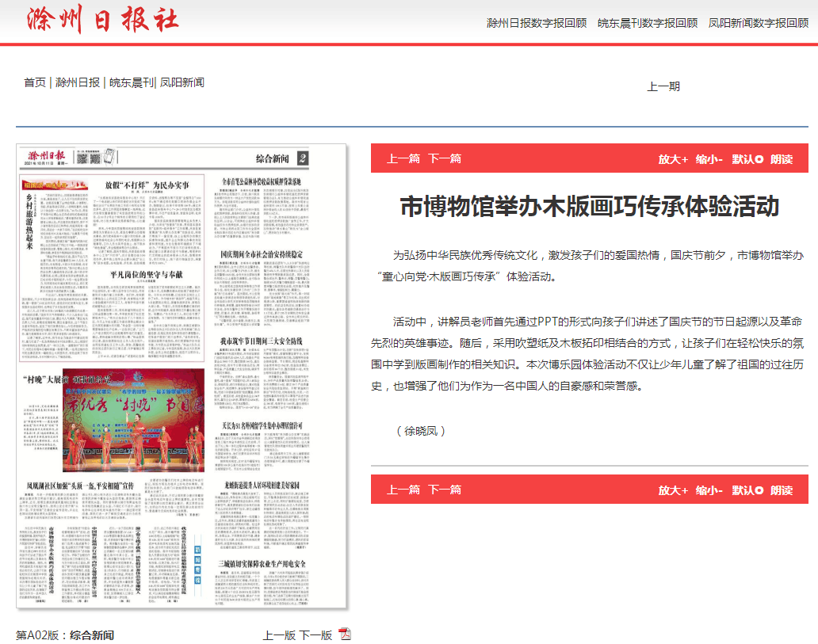This screenshot has width=818, height=644.
Task: Open 皖东晨刊 in the navigation bar
Action: (x=131, y=82)
